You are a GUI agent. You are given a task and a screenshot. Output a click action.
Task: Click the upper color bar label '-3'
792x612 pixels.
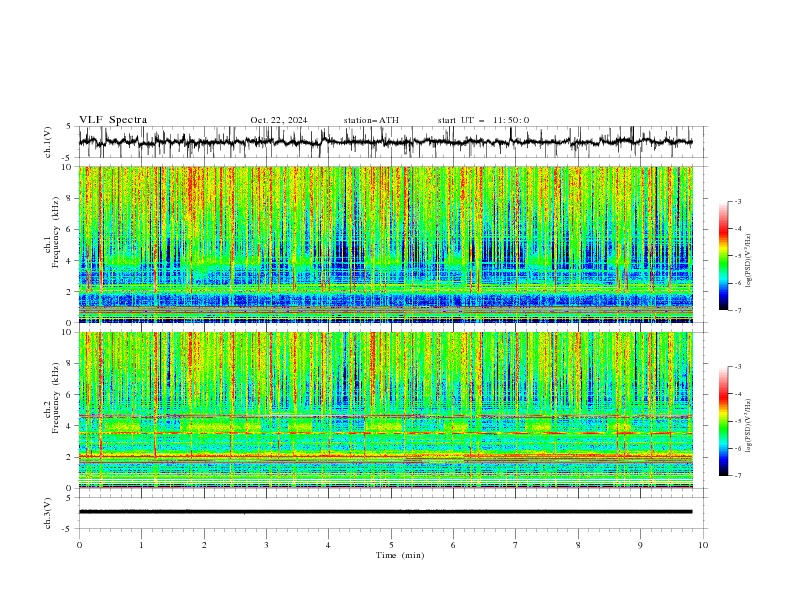[738, 201]
